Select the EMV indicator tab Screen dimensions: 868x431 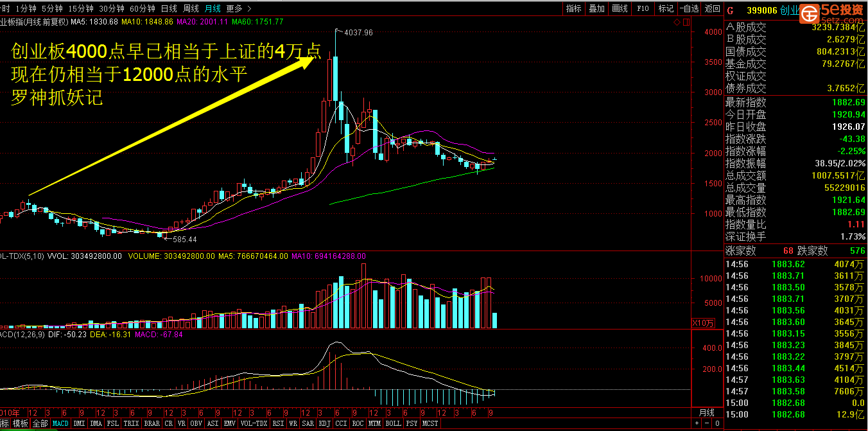(230, 424)
